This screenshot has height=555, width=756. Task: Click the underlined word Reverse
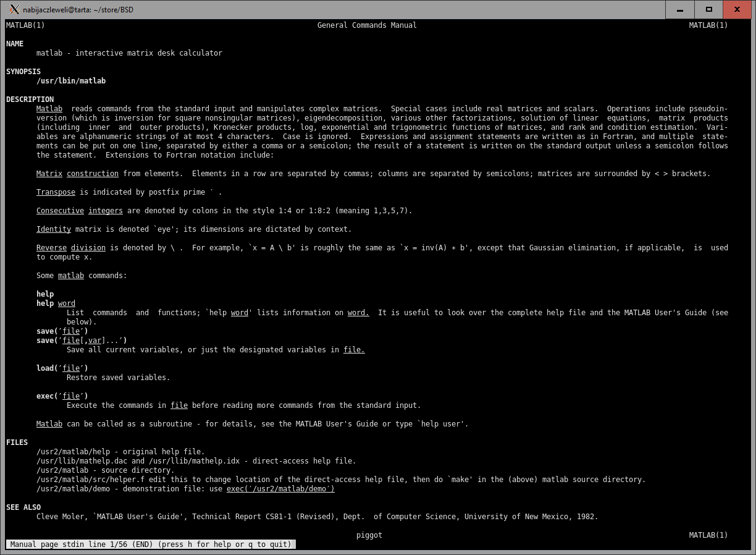coord(51,248)
